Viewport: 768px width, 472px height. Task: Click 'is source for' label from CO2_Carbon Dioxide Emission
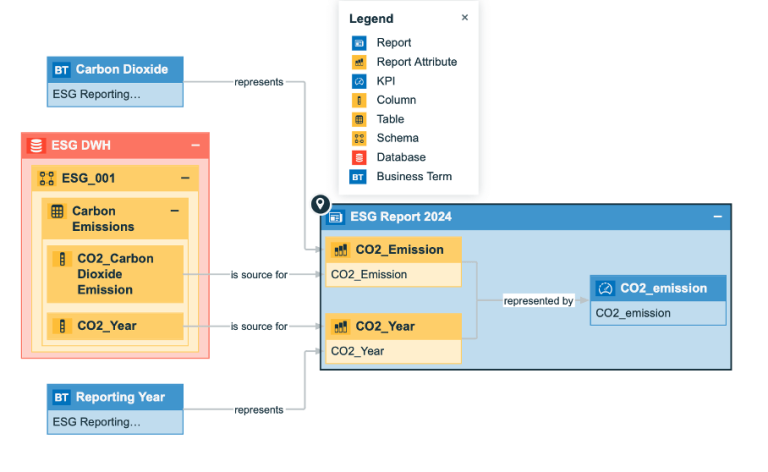pyautogui.click(x=259, y=275)
